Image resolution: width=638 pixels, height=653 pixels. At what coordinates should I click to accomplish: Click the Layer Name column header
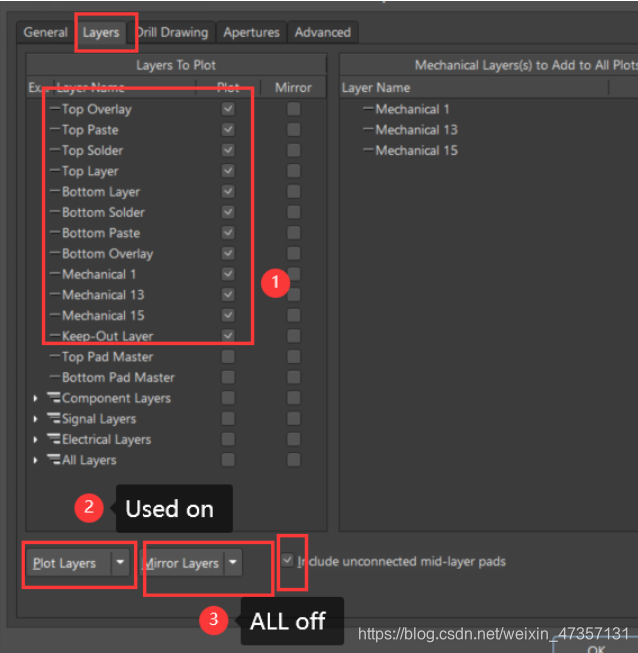click(125, 87)
